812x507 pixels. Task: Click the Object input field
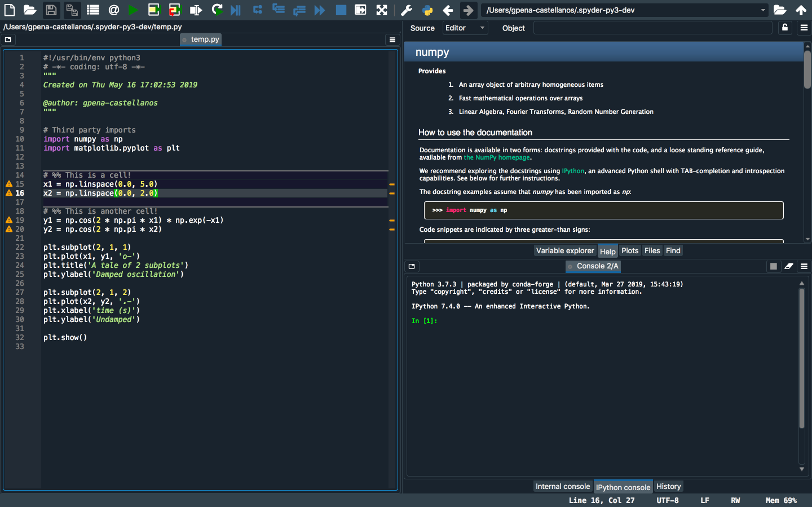click(652, 28)
